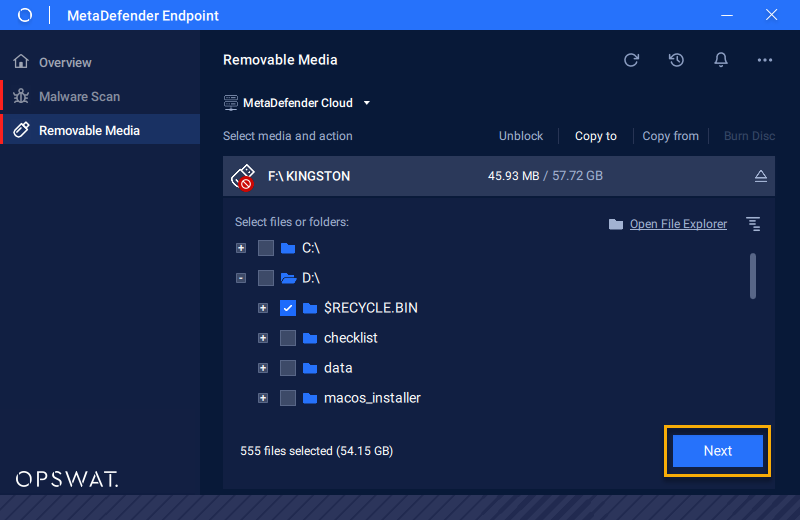Screen dimensions: 800x520
Task: Click the macos_installer folder name
Action: pos(372,398)
